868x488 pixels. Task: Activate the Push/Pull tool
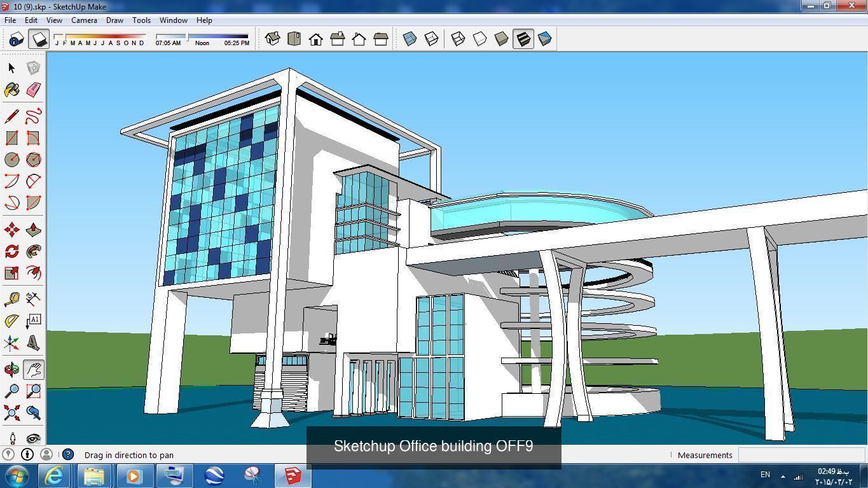tap(33, 230)
